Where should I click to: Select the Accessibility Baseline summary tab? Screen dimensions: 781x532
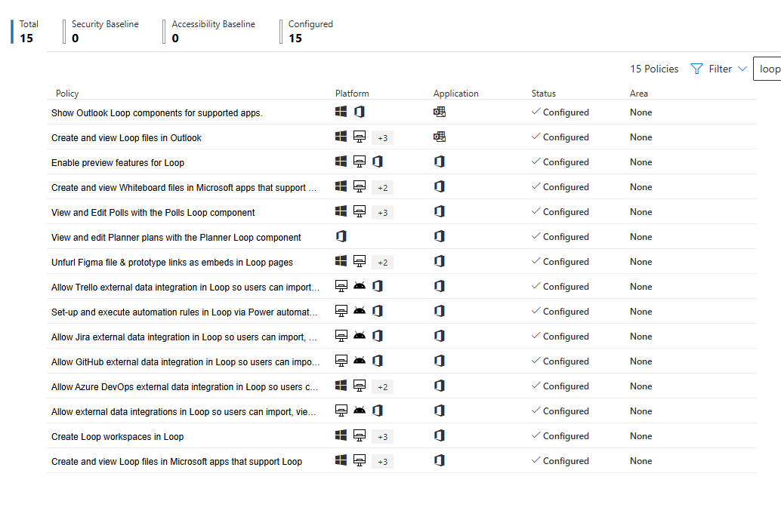pos(209,32)
